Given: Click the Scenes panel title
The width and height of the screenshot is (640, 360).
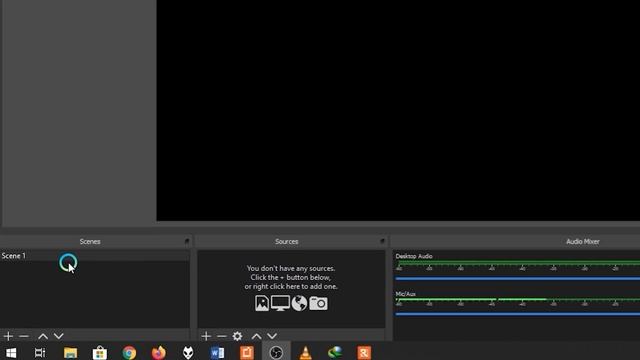Looking at the screenshot, I should click(x=90, y=242).
